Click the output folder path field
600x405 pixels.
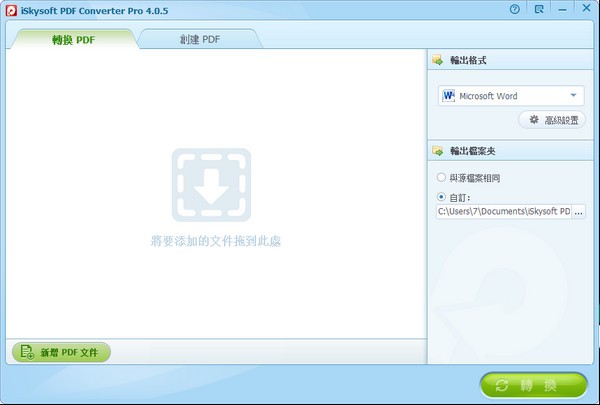(x=504, y=212)
